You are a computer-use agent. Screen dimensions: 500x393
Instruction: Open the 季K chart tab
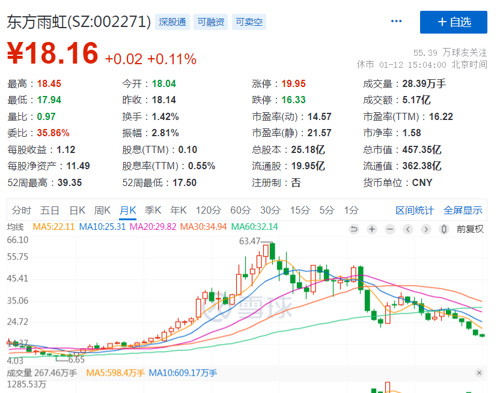coord(153,210)
